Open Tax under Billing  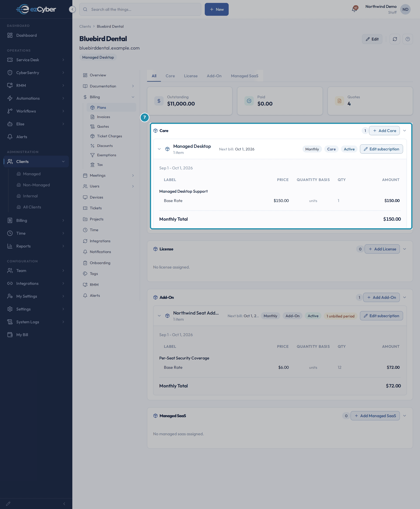(111, 165)
